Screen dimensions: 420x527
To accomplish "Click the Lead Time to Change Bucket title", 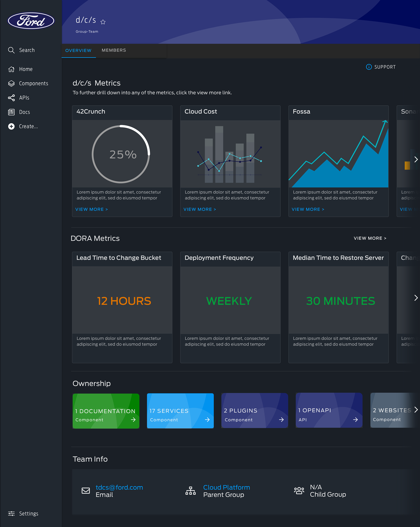I will (x=119, y=258).
